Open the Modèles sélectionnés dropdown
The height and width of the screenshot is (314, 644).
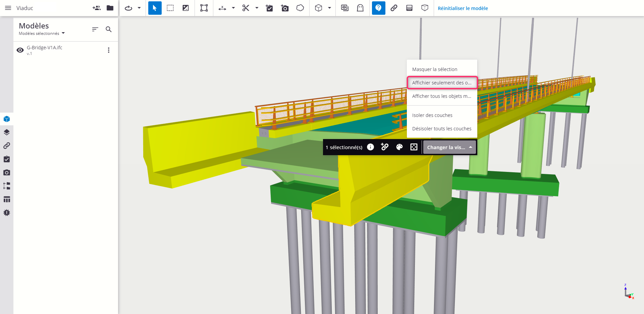click(x=41, y=33)
